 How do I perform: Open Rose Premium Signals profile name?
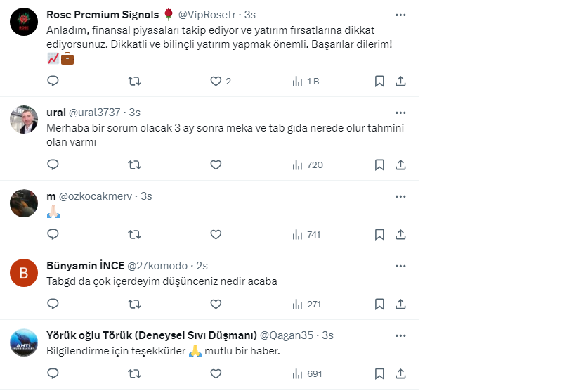[x=103, y=15]
